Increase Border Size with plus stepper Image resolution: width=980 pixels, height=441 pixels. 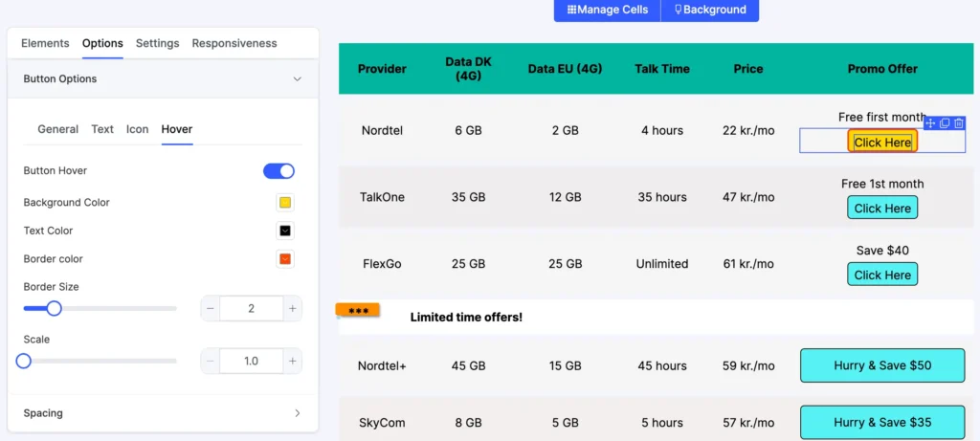coord(293,308)
